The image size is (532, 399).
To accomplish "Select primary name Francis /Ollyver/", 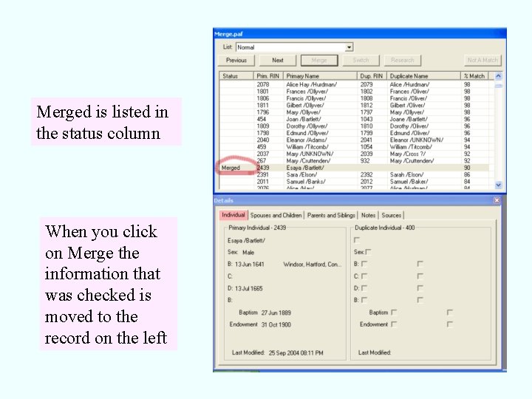I will [306, 98].
